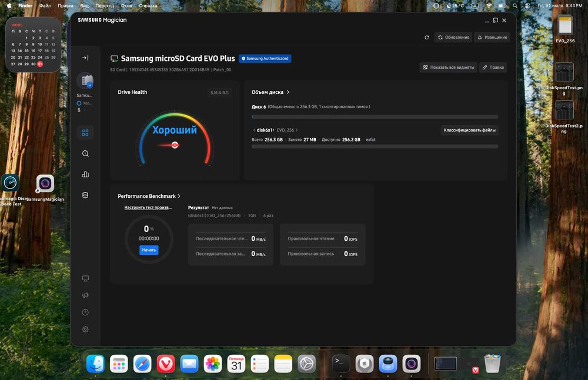Click the Произвольное чтение result row
The width and height of the screenshot is (588, 380).
[322, 238]
